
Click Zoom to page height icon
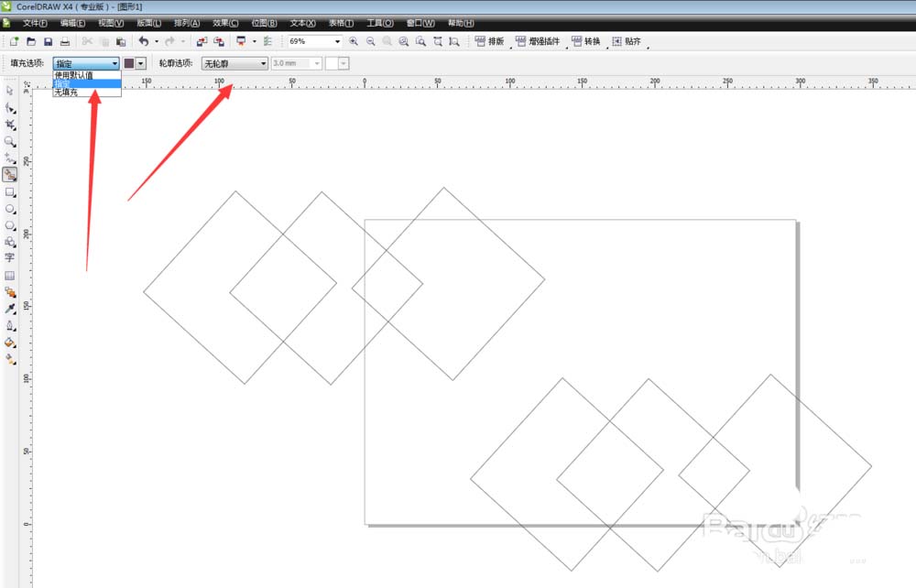(454, 41)
